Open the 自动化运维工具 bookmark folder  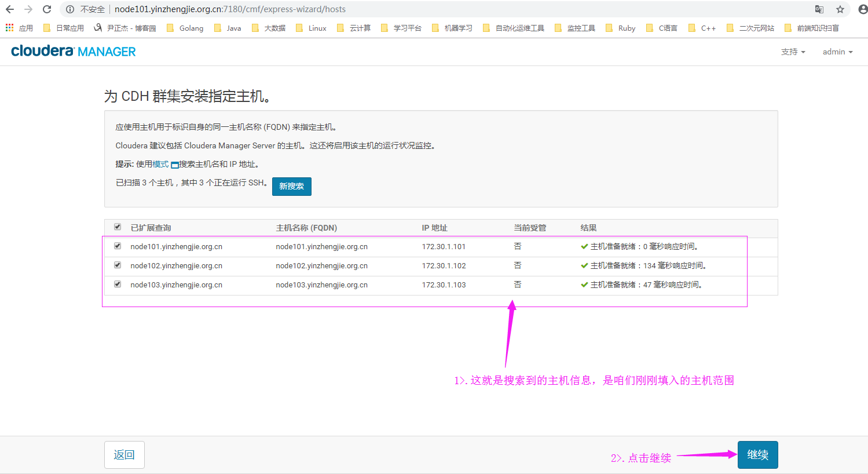pyautogui.click(x=514, y=28)
